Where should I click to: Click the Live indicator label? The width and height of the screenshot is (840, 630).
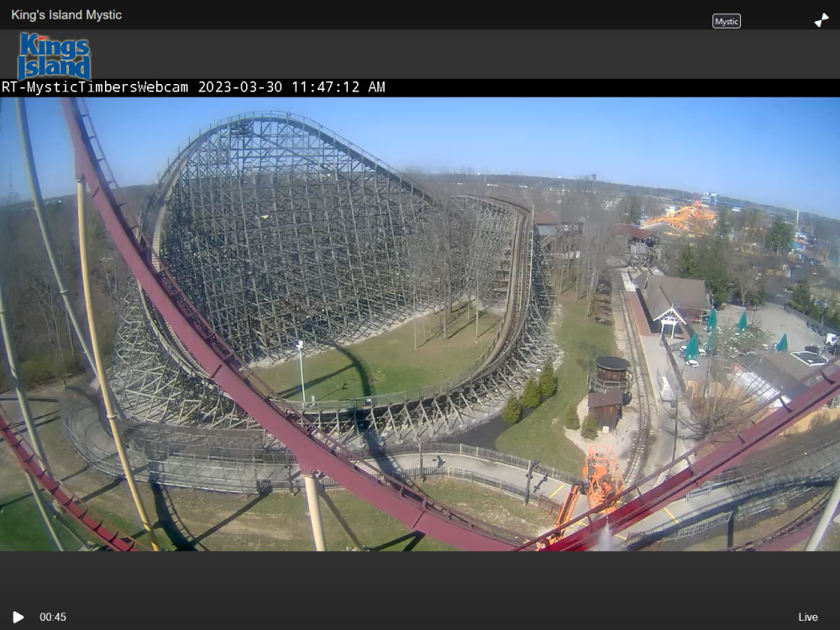coord(807,617)
